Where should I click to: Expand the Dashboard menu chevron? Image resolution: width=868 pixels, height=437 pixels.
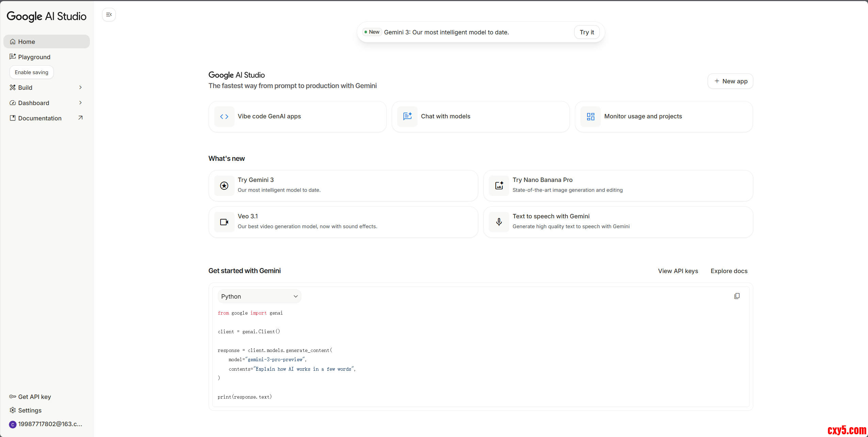coord(81,103)
